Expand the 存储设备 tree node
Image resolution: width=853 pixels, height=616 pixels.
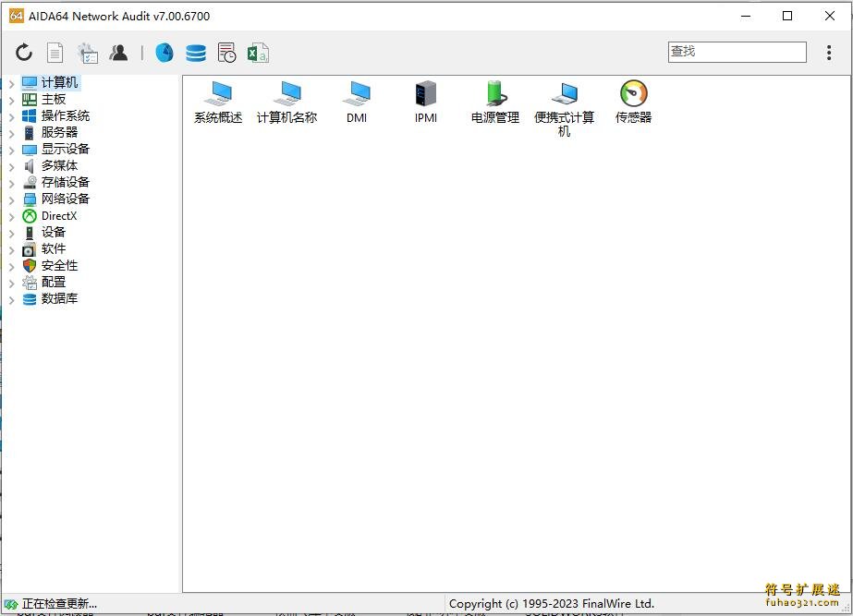click(x=10, y=182)
